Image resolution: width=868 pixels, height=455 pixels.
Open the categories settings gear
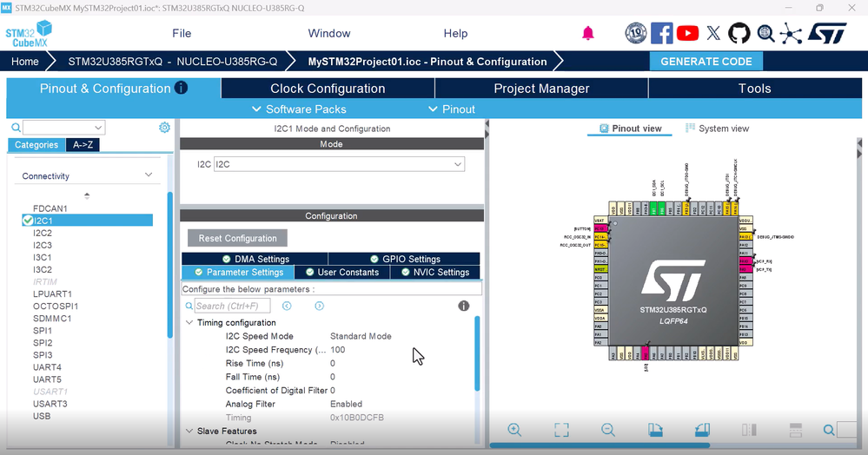(x=164, y=128)
